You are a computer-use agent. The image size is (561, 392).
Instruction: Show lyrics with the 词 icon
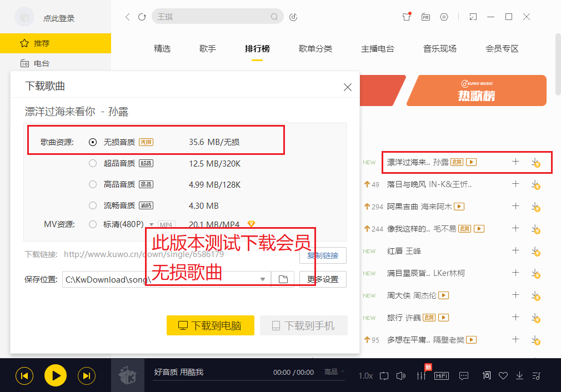click(x=487, y=375)
